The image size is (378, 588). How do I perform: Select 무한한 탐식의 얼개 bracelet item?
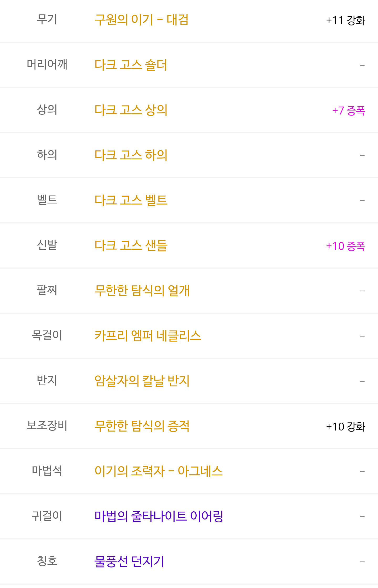coord(142,291)
